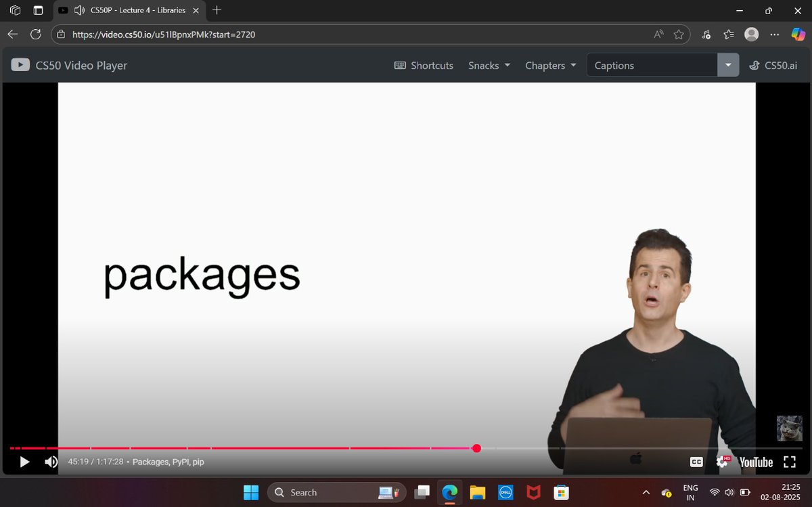
Task: Open Windows Start menu
Action: coord(250,492)
